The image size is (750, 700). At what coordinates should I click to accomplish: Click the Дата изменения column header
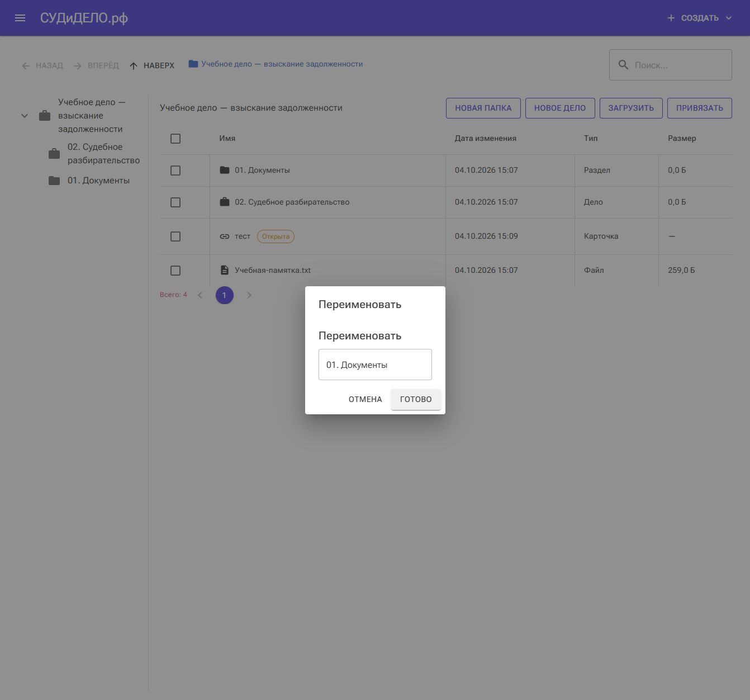tap(486, 138)
